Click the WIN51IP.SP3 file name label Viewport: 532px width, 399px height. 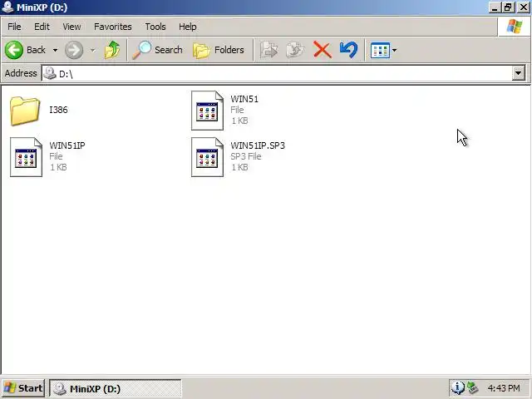tap(258, 145)
